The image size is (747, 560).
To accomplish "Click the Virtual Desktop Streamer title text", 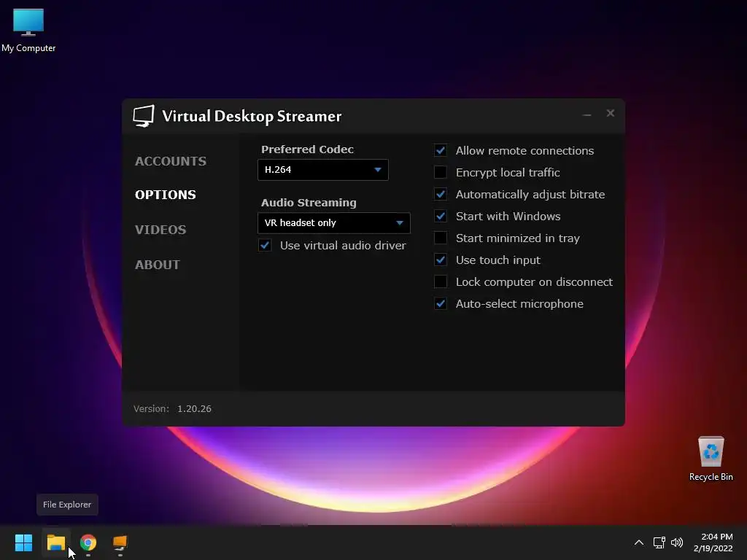I will [252, 116].
